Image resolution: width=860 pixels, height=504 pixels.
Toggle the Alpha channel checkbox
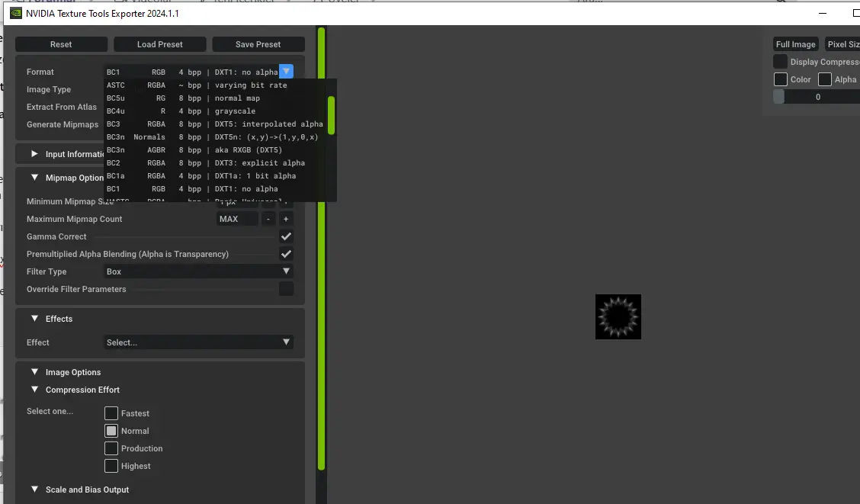(x=824, y=79)
